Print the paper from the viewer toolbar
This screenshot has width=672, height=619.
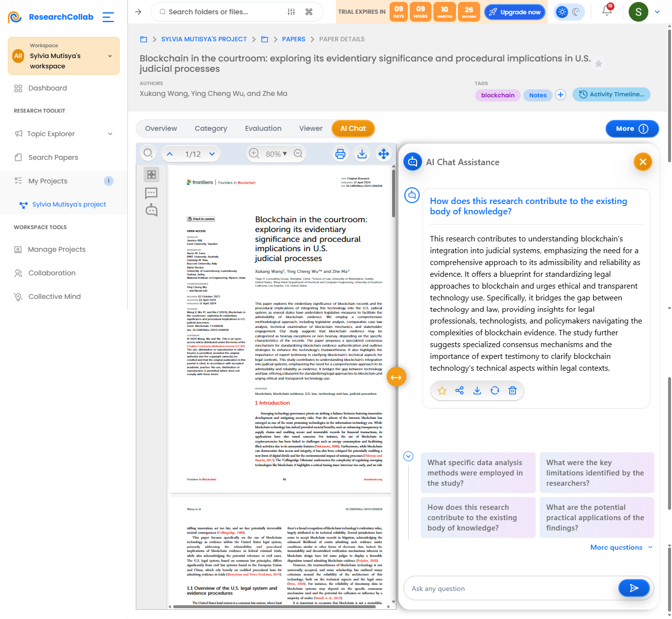click(x=340, y=154)
